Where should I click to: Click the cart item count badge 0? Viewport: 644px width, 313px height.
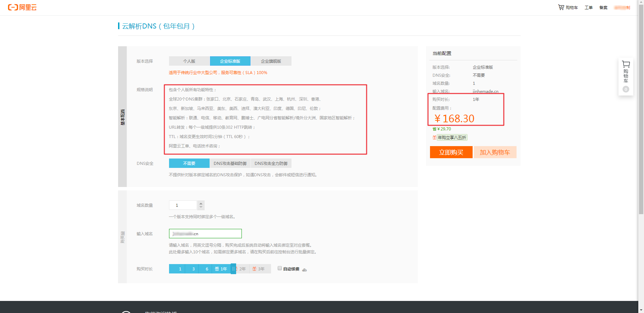[x=626, y=89]
